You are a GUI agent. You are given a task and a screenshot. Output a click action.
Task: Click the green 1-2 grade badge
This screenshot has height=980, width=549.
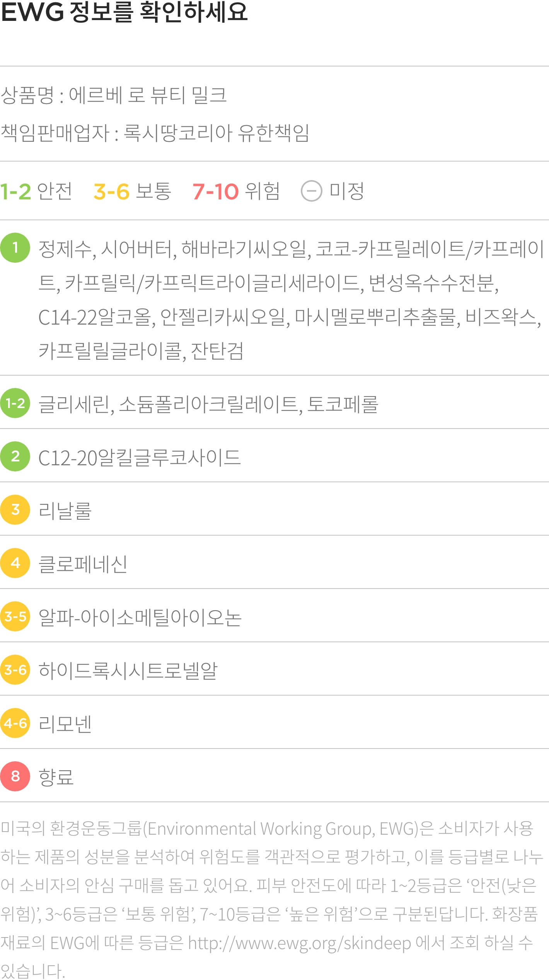15,403
